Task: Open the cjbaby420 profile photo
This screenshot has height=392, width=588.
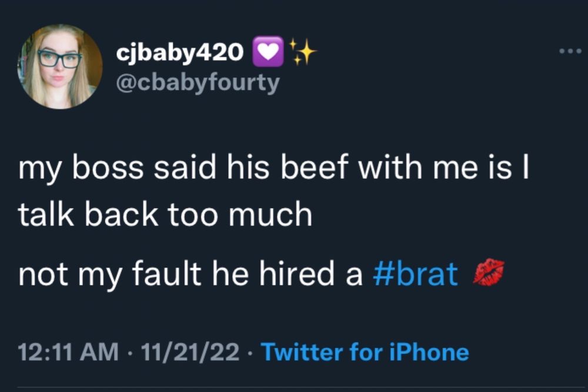Action: tap(60, 67)
